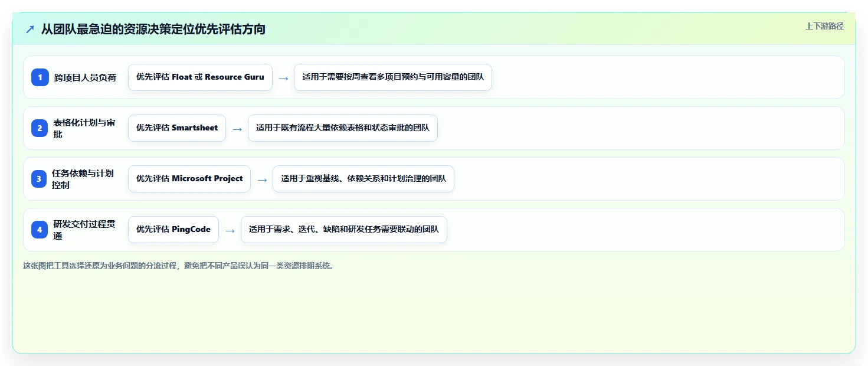Click the 适用于重视基线、依赖关系和计划治理的团队 box
Image resolution: width=868 pixels, height=366 pixels.
pyautogui.click(x=363, y=179)
